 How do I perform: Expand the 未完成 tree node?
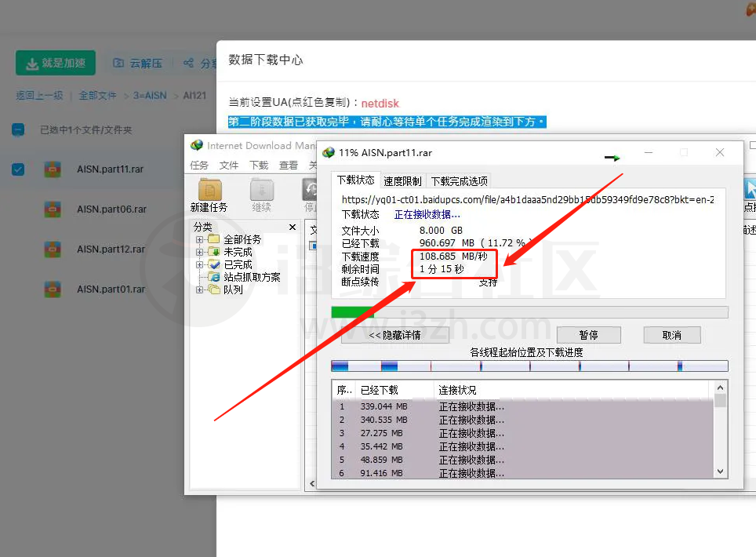coord(199,252)
